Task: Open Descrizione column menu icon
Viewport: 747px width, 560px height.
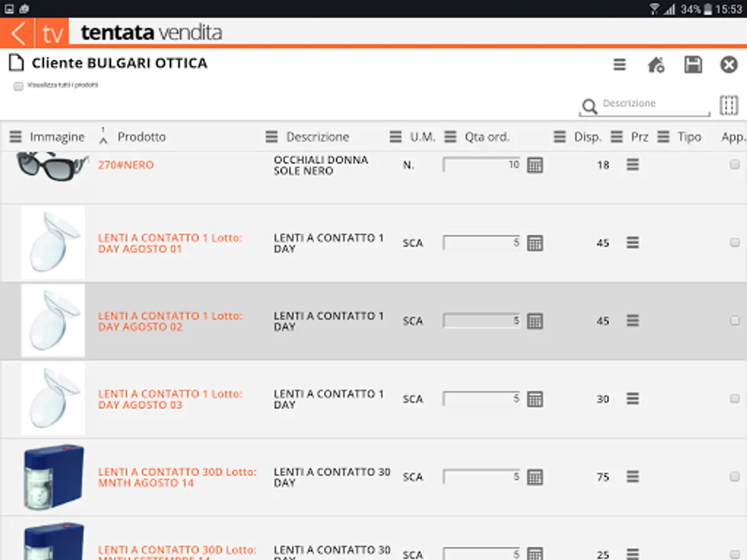Action: [x=271, y=137]
